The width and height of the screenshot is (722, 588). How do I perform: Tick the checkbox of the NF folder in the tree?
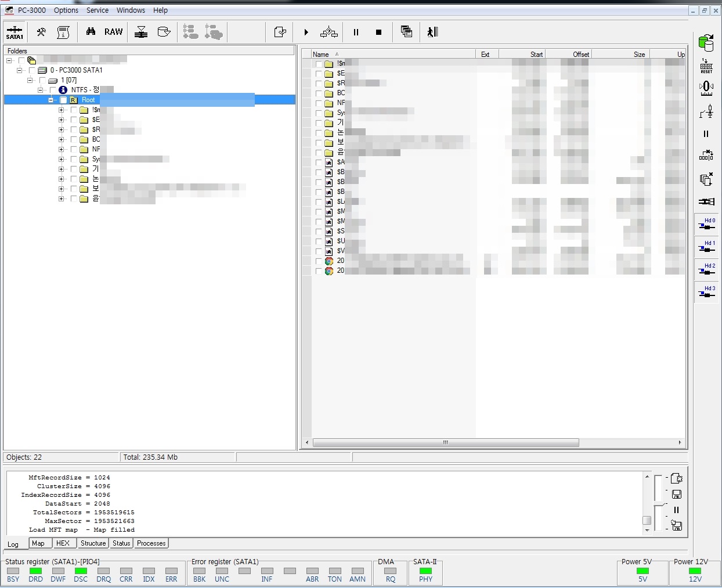[x=74, y=149]
